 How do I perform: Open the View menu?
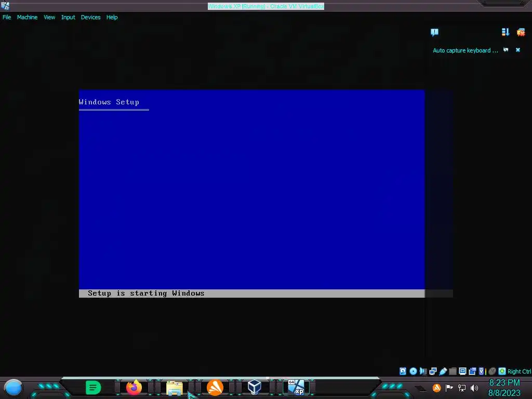click(49, 17)
